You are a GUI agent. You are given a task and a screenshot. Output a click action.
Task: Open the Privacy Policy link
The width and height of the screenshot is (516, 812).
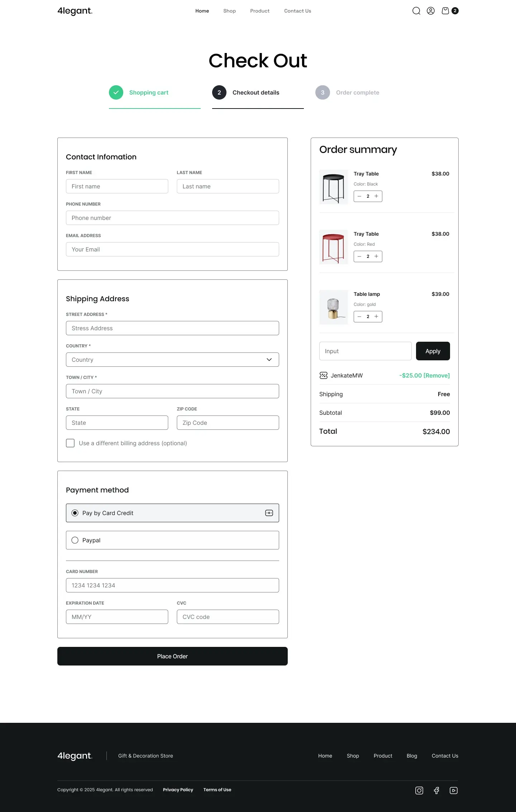click(178, 790)
